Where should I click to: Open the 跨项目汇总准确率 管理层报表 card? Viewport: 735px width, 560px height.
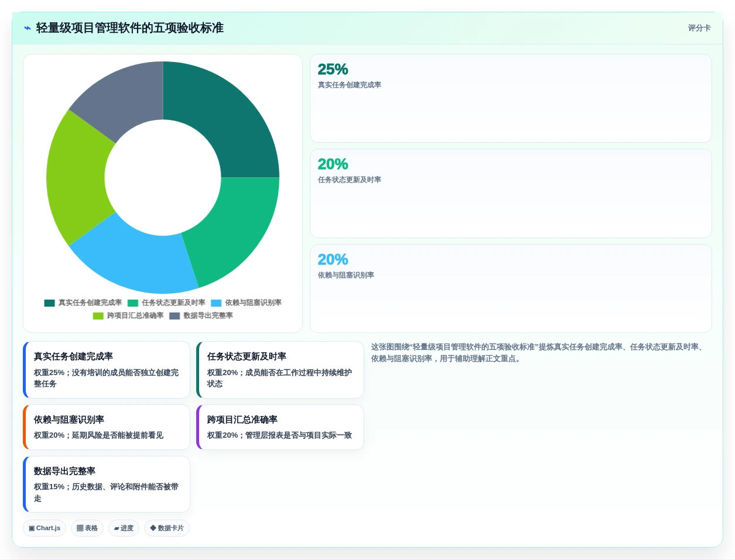pyautogui.click(x=280, y=427)
